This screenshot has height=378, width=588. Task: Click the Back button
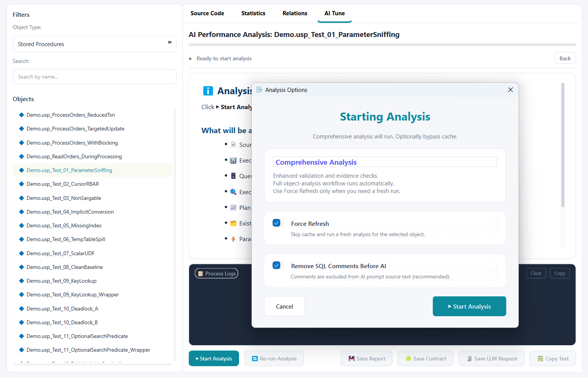click(565, 58)
